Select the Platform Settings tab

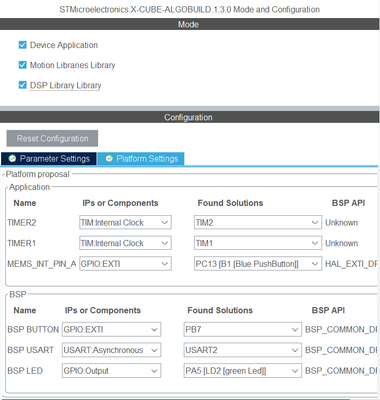point(141,159)
